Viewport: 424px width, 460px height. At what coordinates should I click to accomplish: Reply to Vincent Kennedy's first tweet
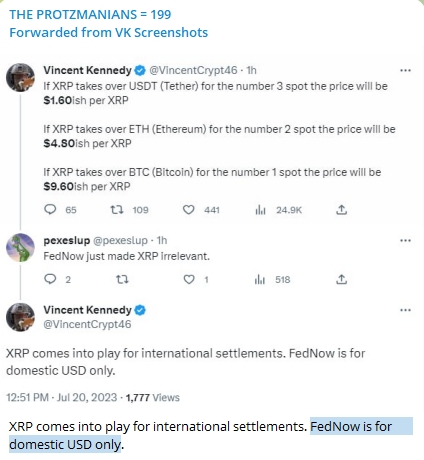50,210
